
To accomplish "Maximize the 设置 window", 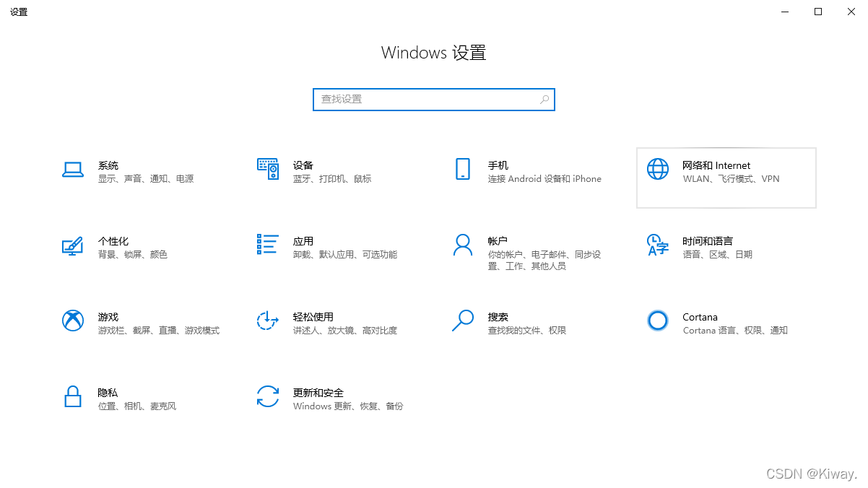I will pos(818,12).
